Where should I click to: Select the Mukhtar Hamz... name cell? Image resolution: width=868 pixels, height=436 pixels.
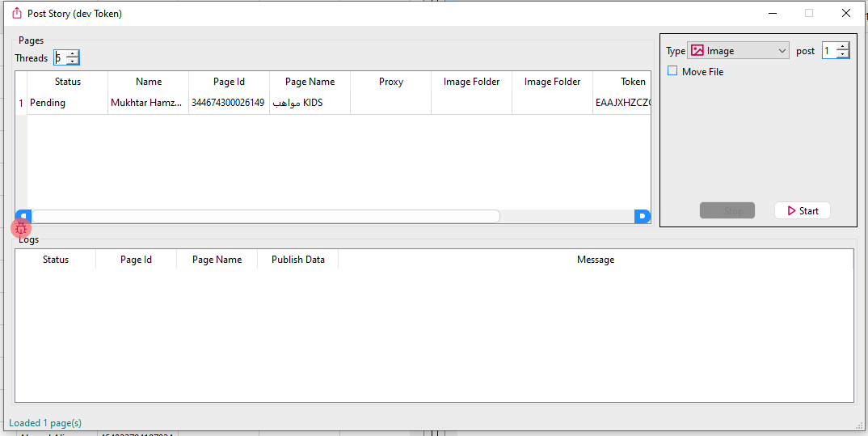pyautogui.click(x=149, y=103)
